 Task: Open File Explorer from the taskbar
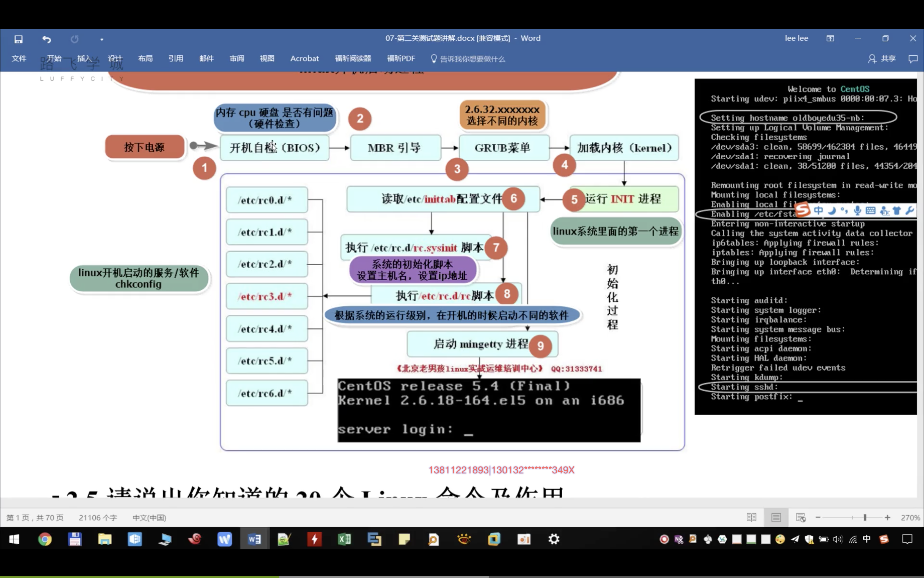tap(105, 539)
